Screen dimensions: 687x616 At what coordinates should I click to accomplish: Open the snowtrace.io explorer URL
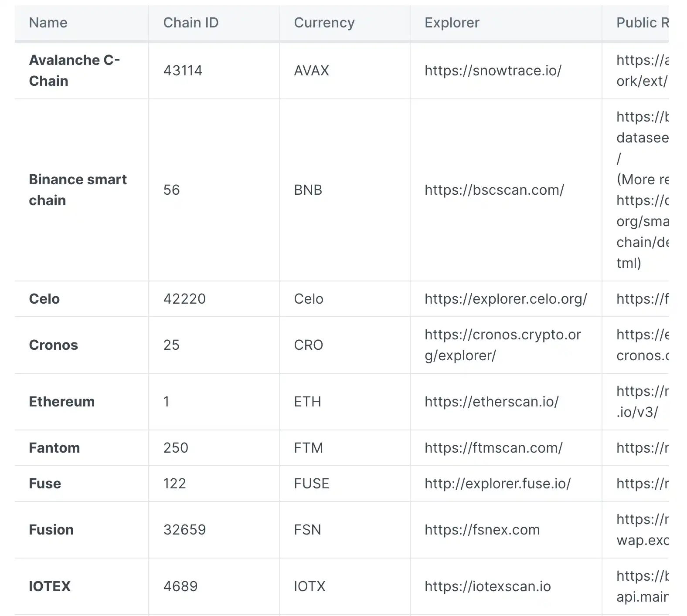[493, 71]
